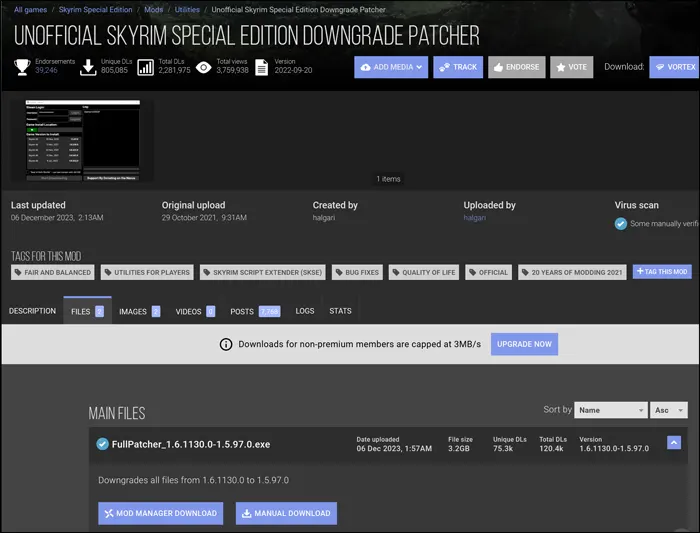Open Skyrim Special Edition breadcrumb link
The image size is (700, 533).
(96, 9)
